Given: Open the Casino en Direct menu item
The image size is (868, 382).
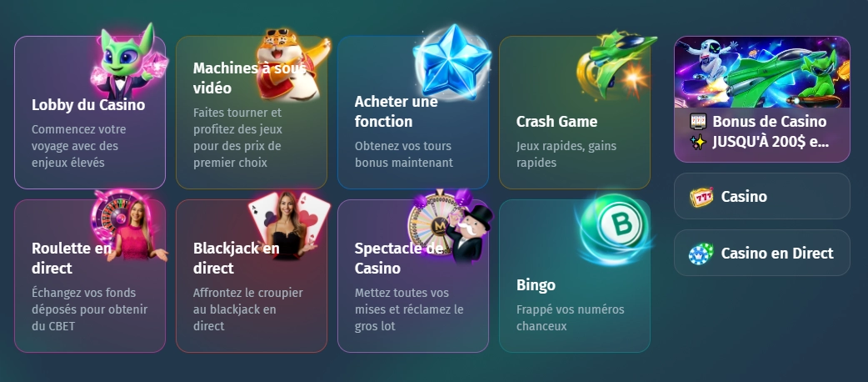Looking at the screenshot, I should pos(761,253).
